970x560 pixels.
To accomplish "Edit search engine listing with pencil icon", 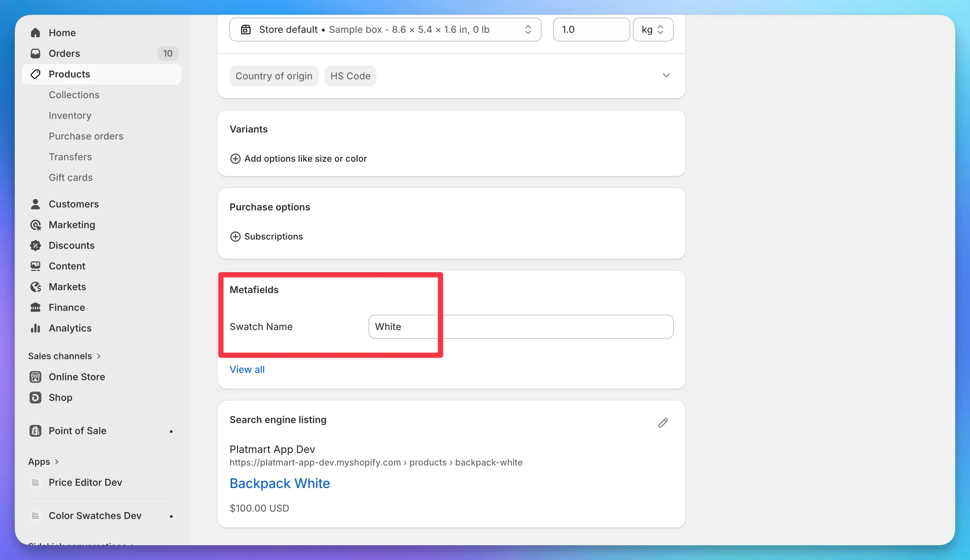I will coord(663,423).
